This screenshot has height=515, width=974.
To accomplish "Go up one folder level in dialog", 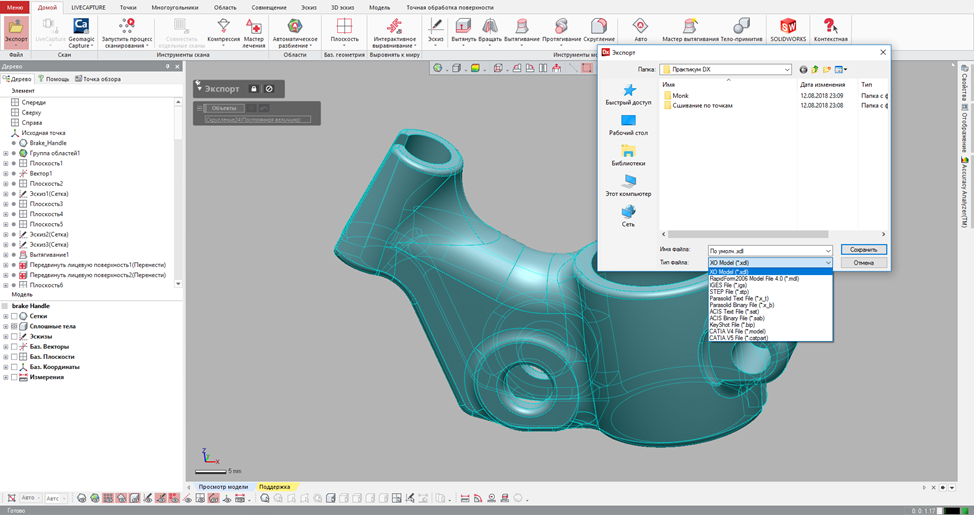I will pos(814,70).
